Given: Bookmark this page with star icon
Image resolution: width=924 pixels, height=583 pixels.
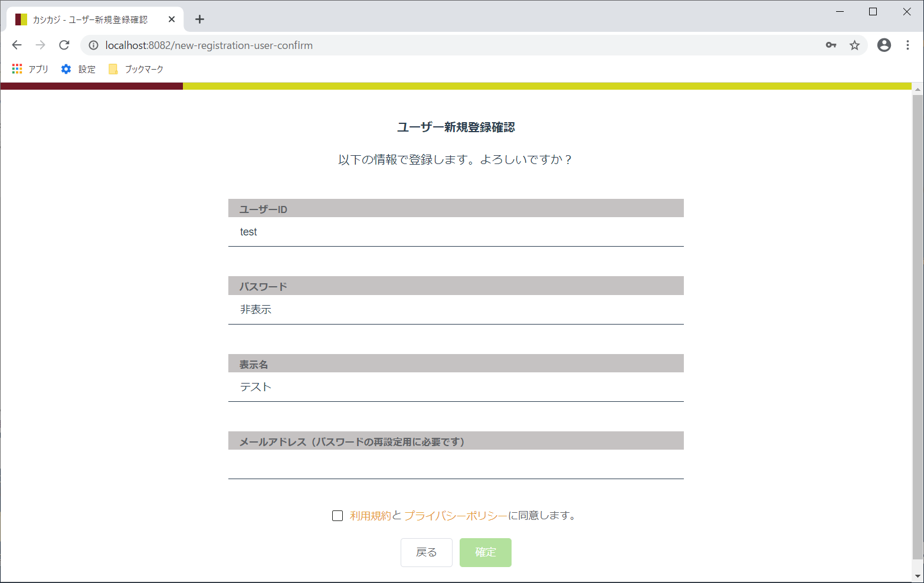Looking at the screenshot, I should (x=854, y=45).
